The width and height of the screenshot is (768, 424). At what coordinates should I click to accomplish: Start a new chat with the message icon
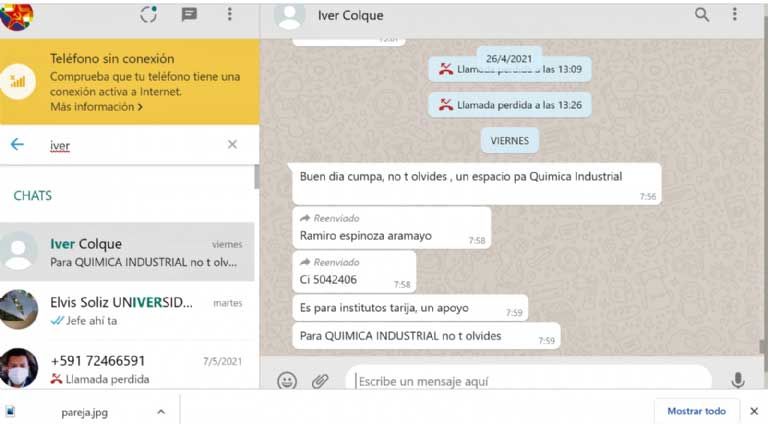189,15
